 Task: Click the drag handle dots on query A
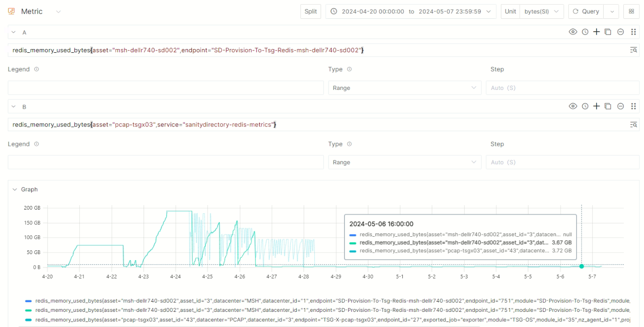(633, 32)
